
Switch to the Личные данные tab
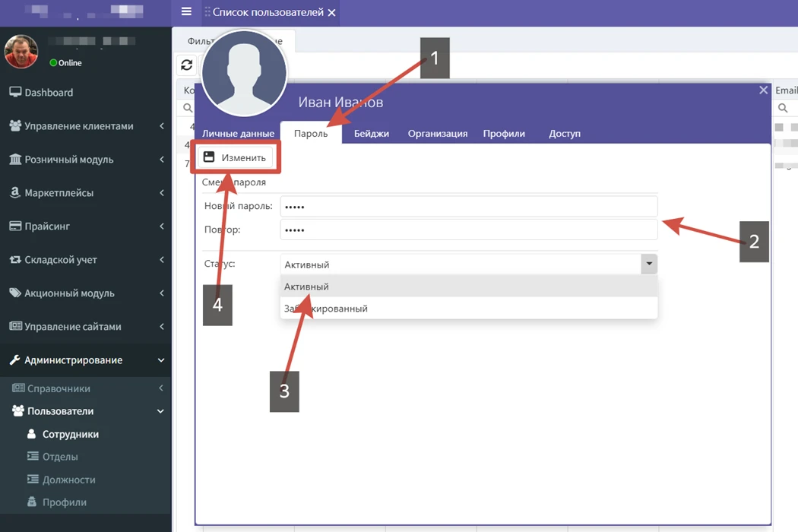pos(238,134)
